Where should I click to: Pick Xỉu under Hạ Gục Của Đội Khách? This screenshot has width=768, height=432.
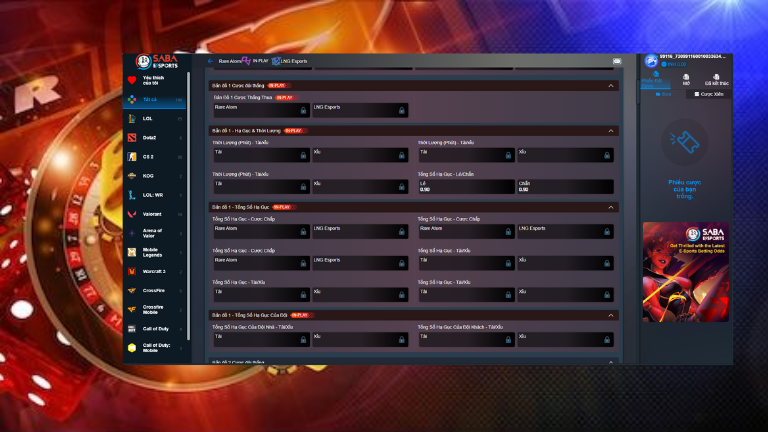[x=566, y=339]
